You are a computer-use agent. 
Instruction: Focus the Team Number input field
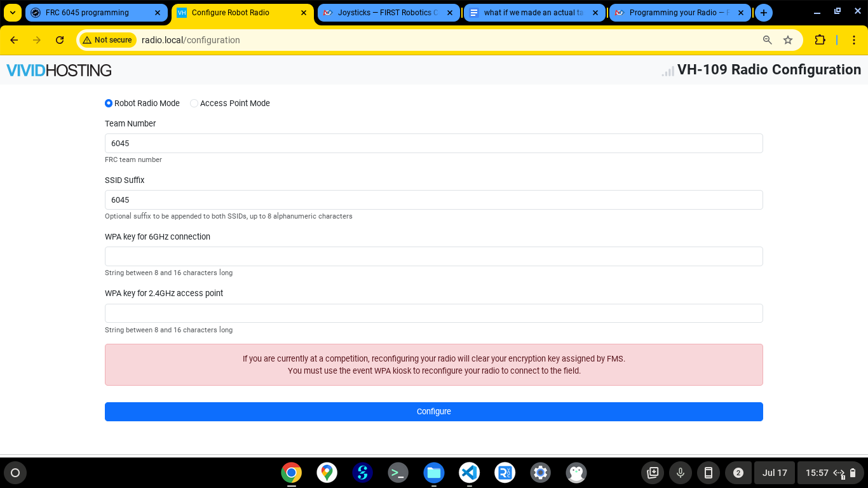coord(434,144)
